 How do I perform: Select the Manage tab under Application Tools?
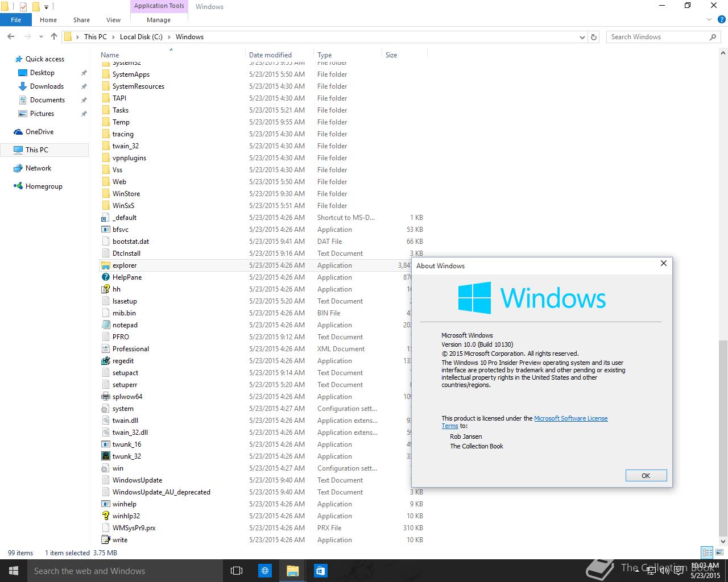[159, 20]
